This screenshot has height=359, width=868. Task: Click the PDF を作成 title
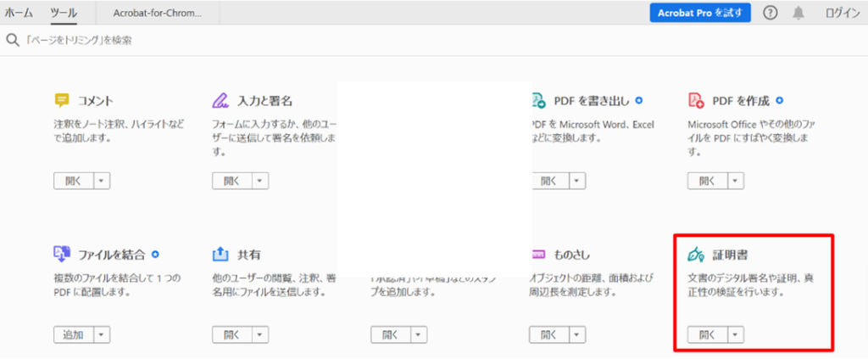pos(741,101)
